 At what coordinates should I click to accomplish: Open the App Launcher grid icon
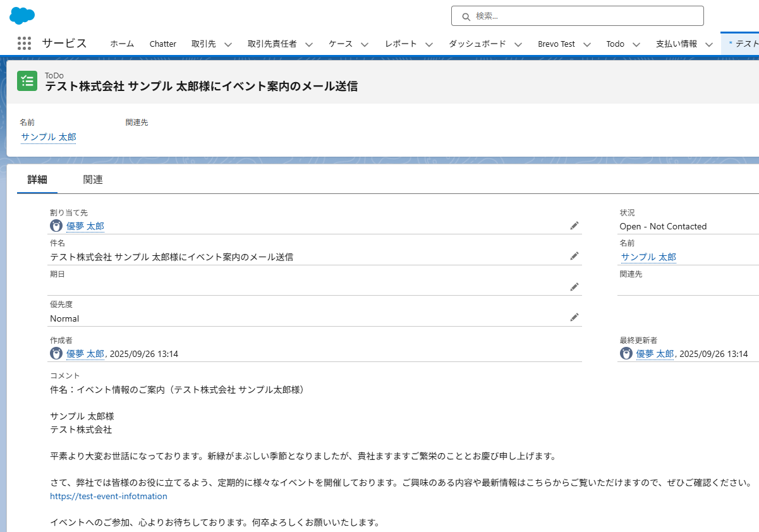click(24, 44)
